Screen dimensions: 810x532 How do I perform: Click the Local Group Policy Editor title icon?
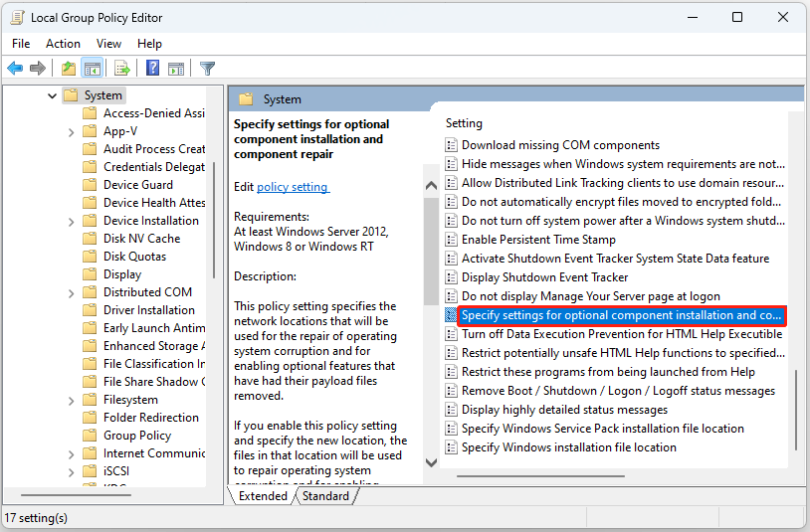pos(17,18)
